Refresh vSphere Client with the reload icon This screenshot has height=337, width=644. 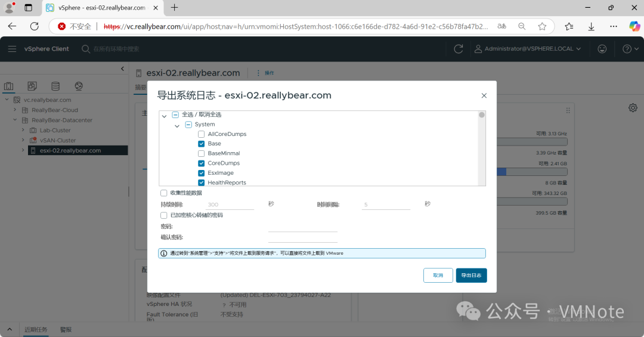(459, 49)
